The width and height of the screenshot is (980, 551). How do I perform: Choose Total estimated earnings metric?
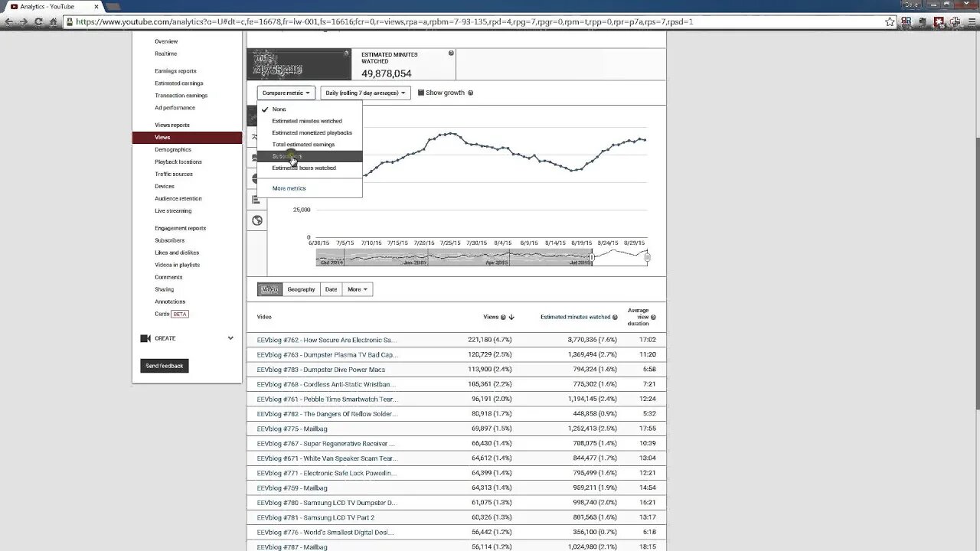309,144
